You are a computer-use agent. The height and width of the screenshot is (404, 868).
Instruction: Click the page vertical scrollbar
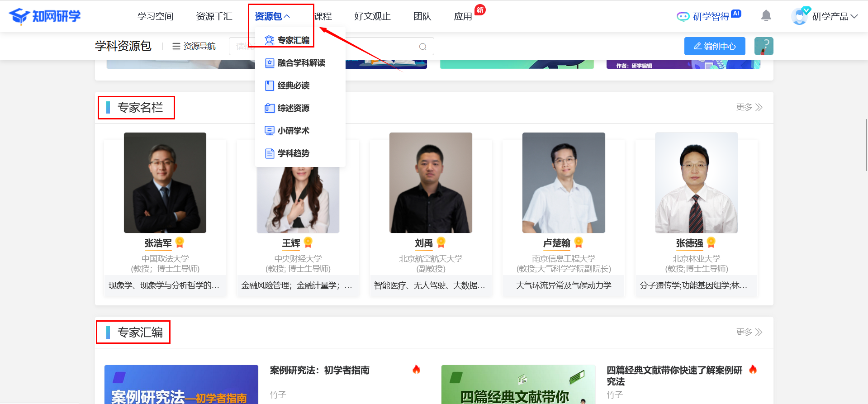tap(865, 145)
